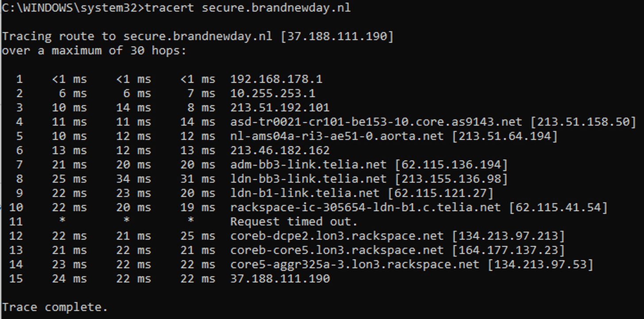Select final hop address 37.188.111.190
The image size is (644, 319).
[x=280, y=279]
